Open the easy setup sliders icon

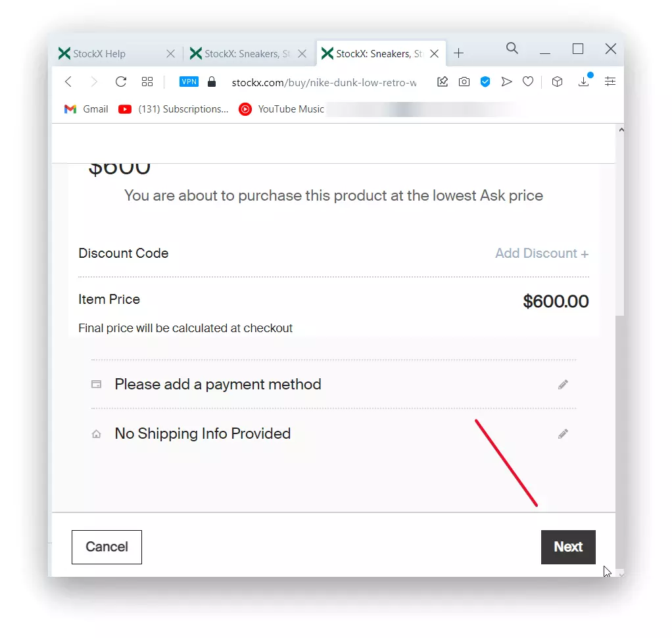(610, 82)
